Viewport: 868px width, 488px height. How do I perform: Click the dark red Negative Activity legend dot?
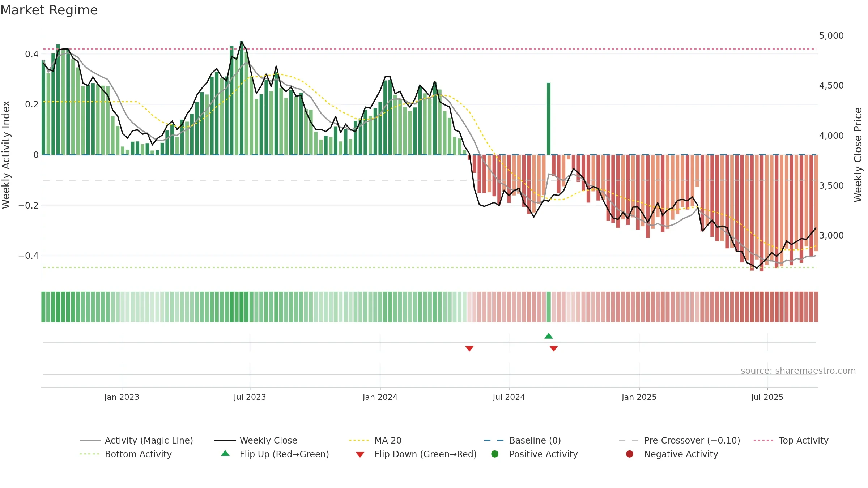click(630, 454)
